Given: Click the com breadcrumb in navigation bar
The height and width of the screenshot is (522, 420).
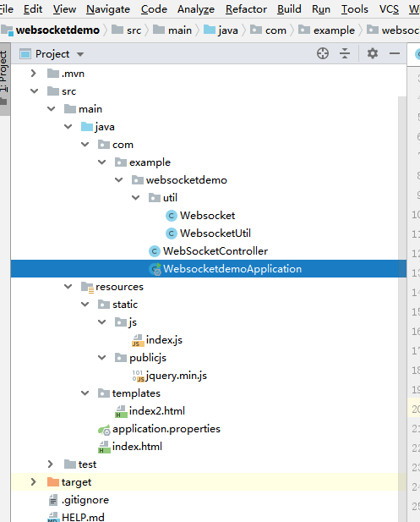Looking at the screenshot, I should (x=269, y=30).
